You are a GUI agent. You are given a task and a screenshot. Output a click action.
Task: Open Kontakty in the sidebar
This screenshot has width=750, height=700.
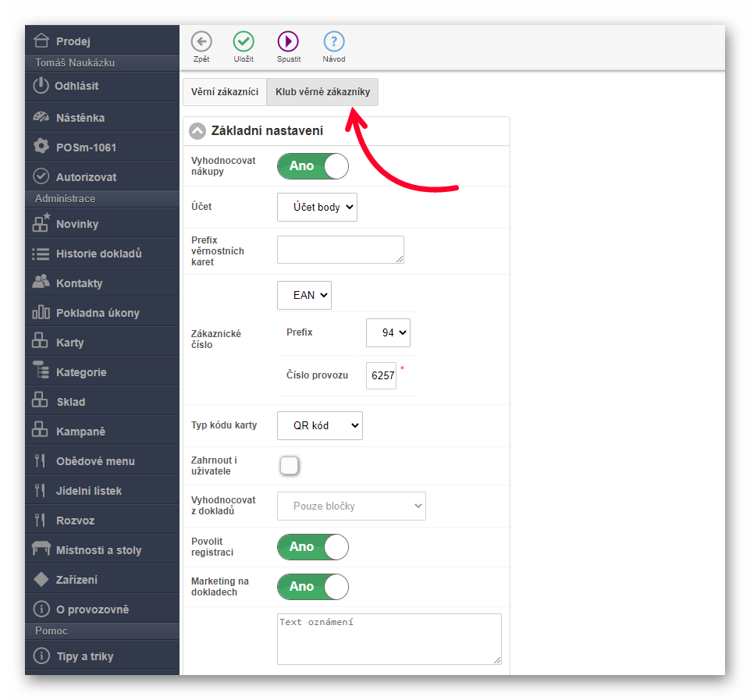(79, 283)
